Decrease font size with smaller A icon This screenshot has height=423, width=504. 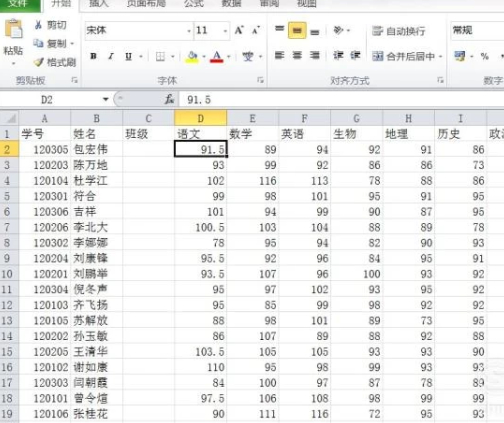[x=256, y=31]
